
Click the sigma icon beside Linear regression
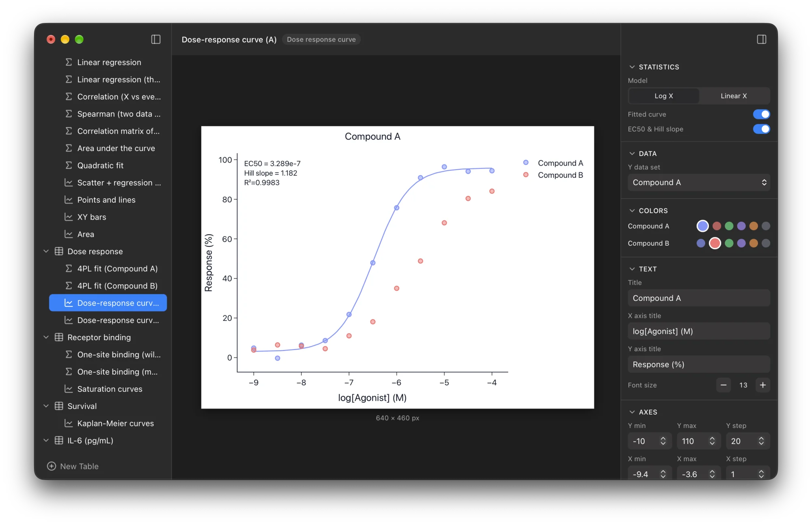tap(69, 62)
